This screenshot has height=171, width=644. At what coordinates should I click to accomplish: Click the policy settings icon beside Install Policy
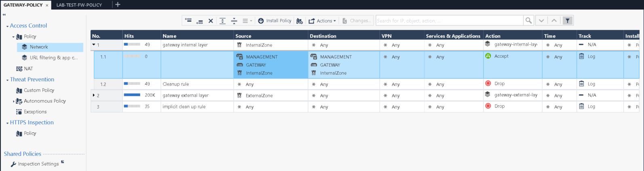(x=299, y=21)
